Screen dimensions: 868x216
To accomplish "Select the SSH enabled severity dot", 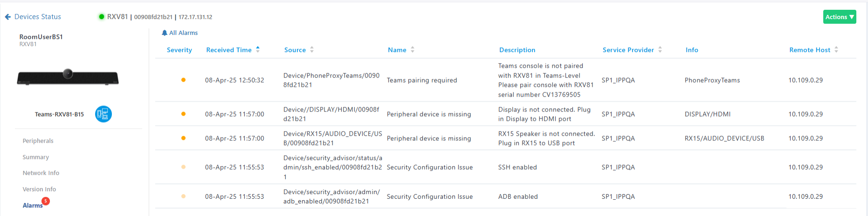I will [x=183, y=167].
